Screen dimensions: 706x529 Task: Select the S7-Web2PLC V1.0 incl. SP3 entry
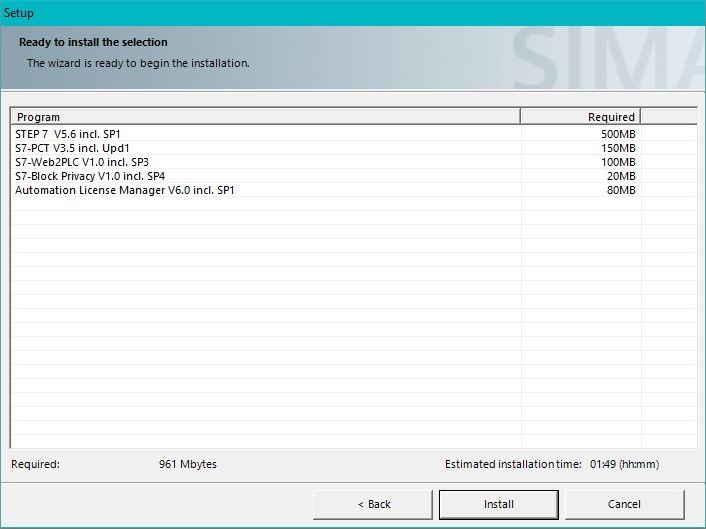click(81, 162)
